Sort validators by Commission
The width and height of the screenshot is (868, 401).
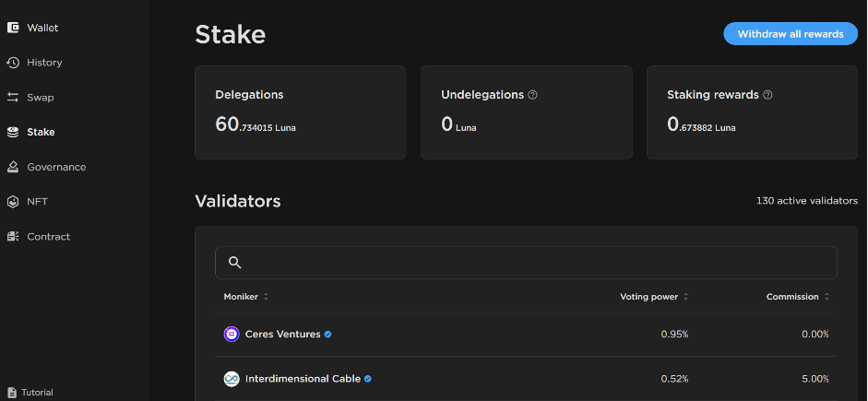pos(798,297)
